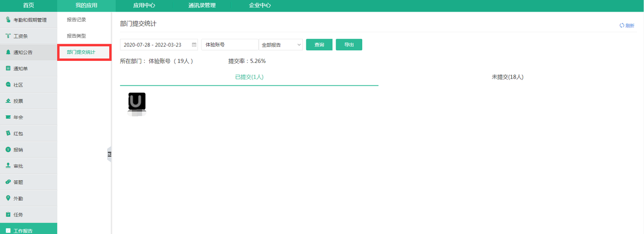644x234 pixels.
Task: Click the 工作报告 sidebar icon
Action: click(x=8, y=230)
